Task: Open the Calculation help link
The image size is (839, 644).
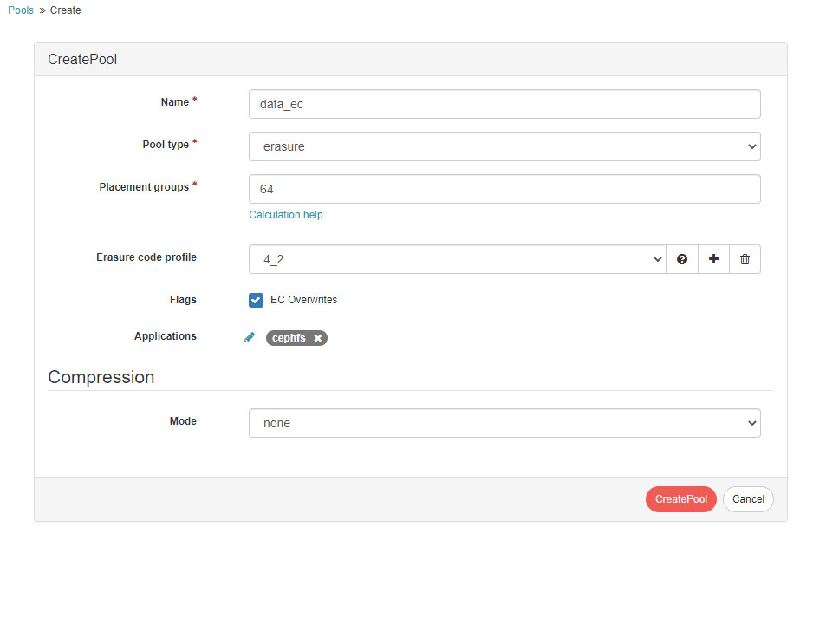Action: click(286, 214)
